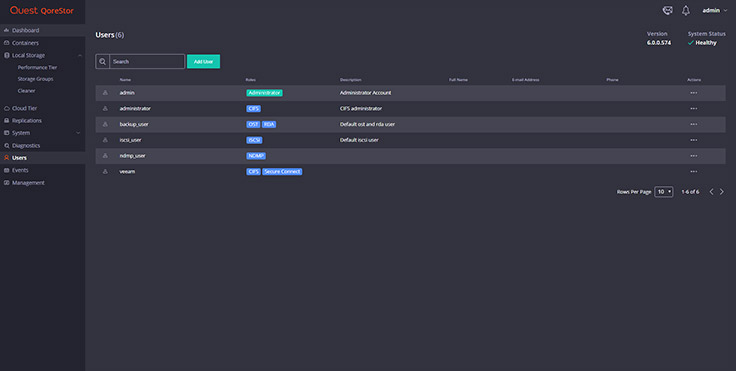Click the search magnifier icon
The image size is (736, 371).
(x=102, y=62)
